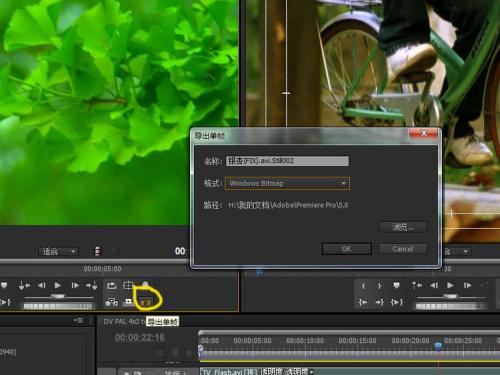Select the TV_Flash.avi clip on timeline

[x=349, y=371]
